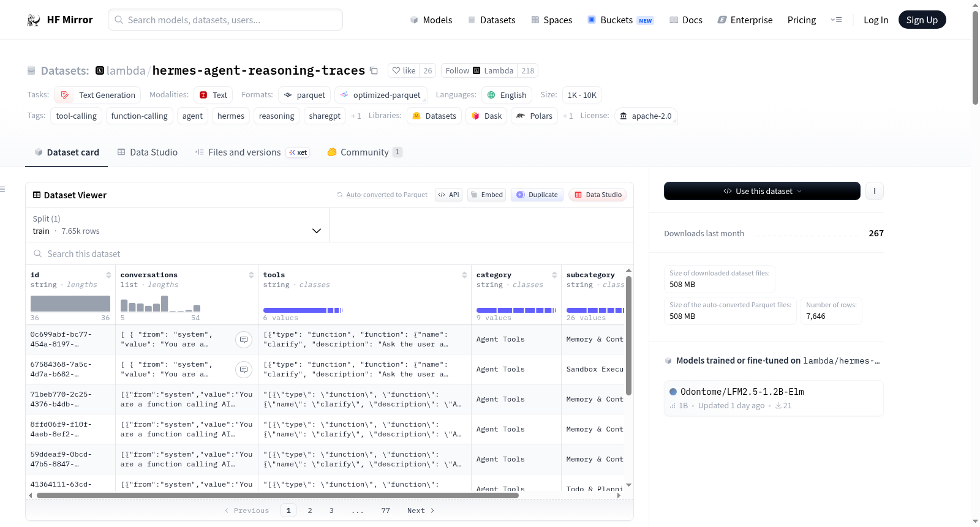Viewport: 980px width, 527px height.
Task: Open the Community tab
Action: click(365, 152)
